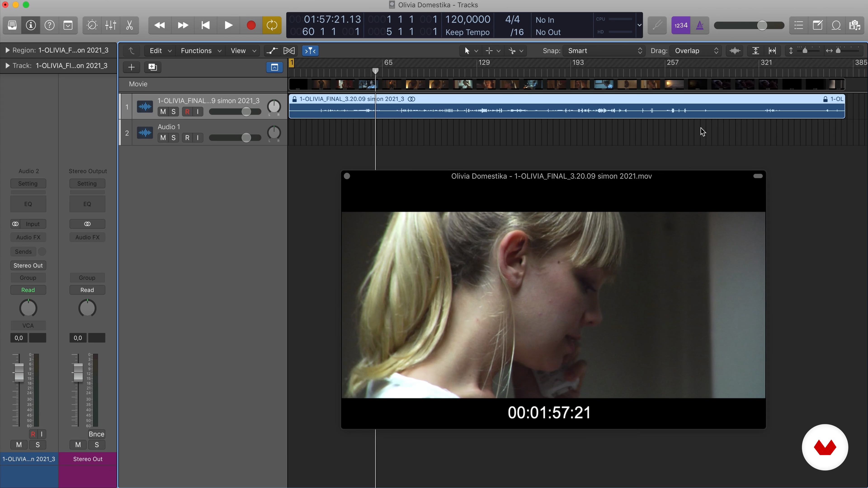Add new track with plus button
This screenshot has width=868, height=488.
coord(131,67)
